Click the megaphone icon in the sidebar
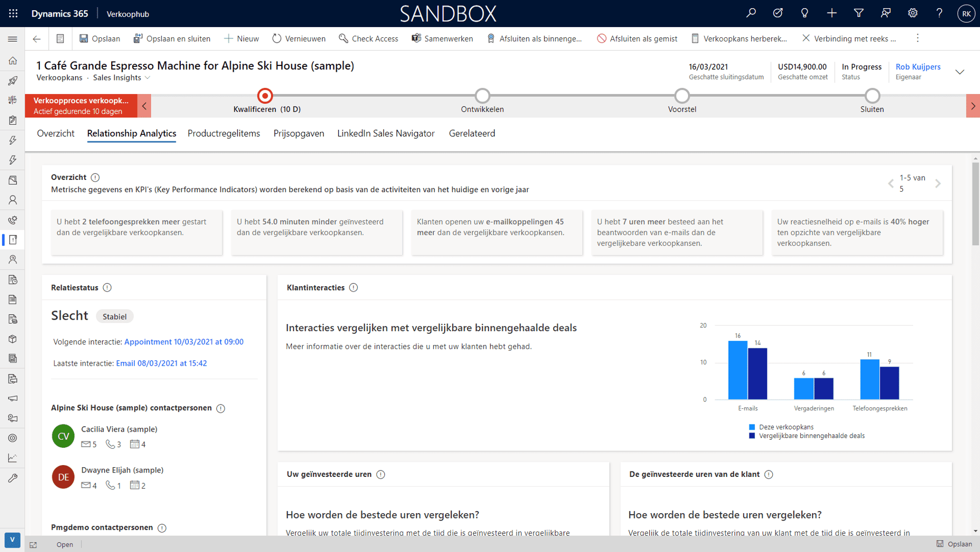 coord(12,399)
